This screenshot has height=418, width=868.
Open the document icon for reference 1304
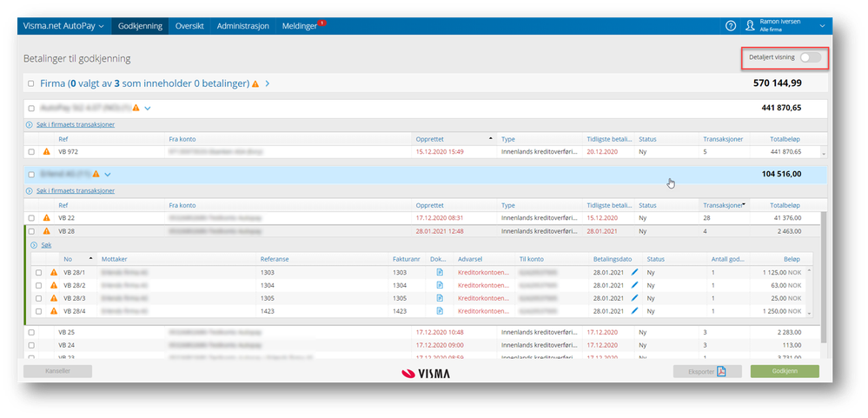440,285
